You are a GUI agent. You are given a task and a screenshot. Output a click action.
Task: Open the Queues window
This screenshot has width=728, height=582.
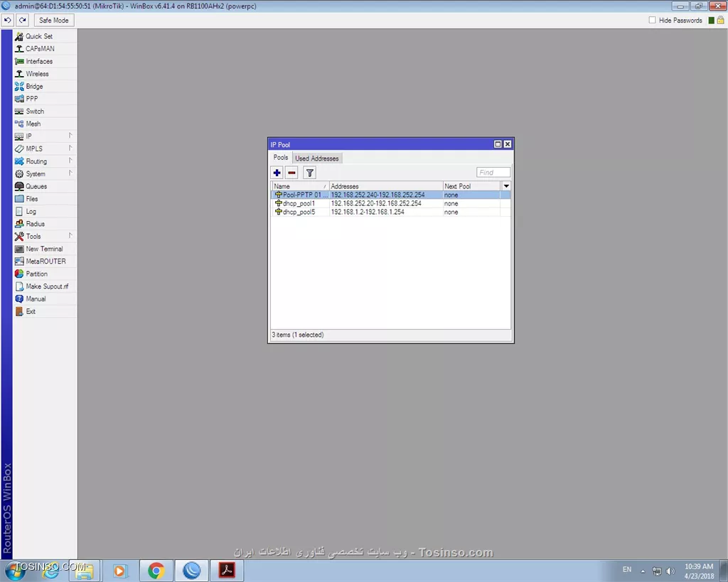tap(45, 186)
